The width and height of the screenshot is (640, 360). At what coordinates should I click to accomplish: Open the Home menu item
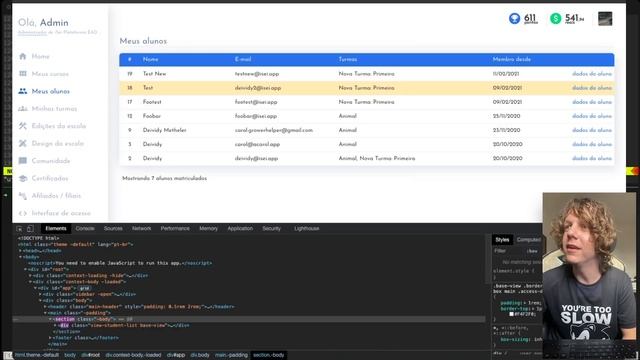(x=40, y=56)
